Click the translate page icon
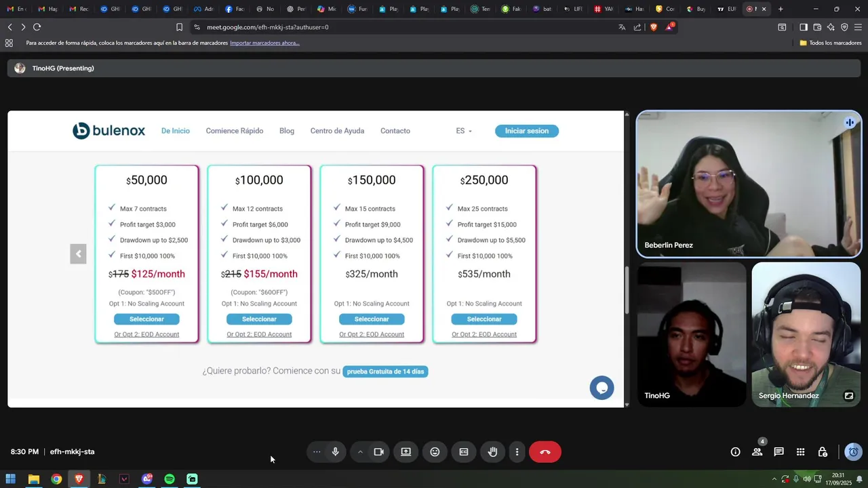 622,27
